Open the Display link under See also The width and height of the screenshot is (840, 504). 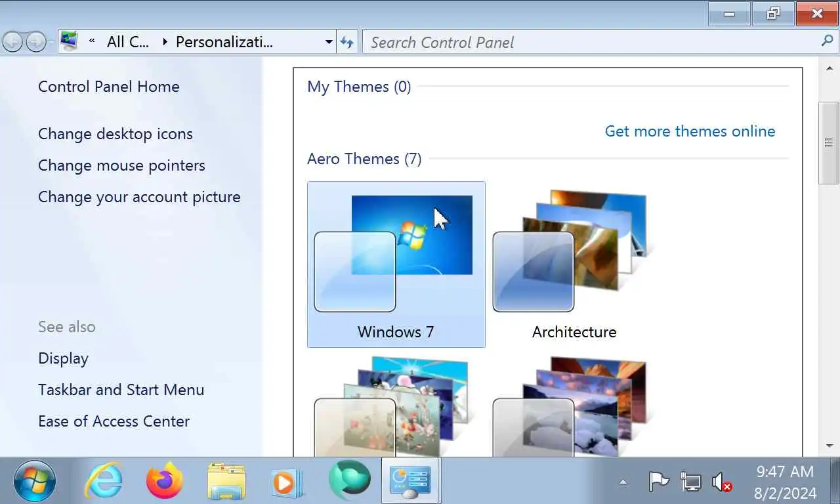coord(63,358)
